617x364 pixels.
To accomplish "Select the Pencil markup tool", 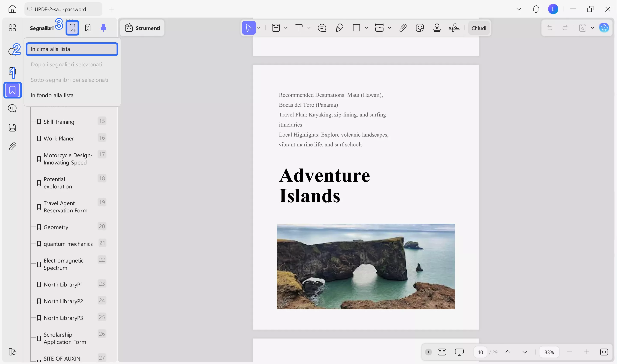I will point(340,28).
